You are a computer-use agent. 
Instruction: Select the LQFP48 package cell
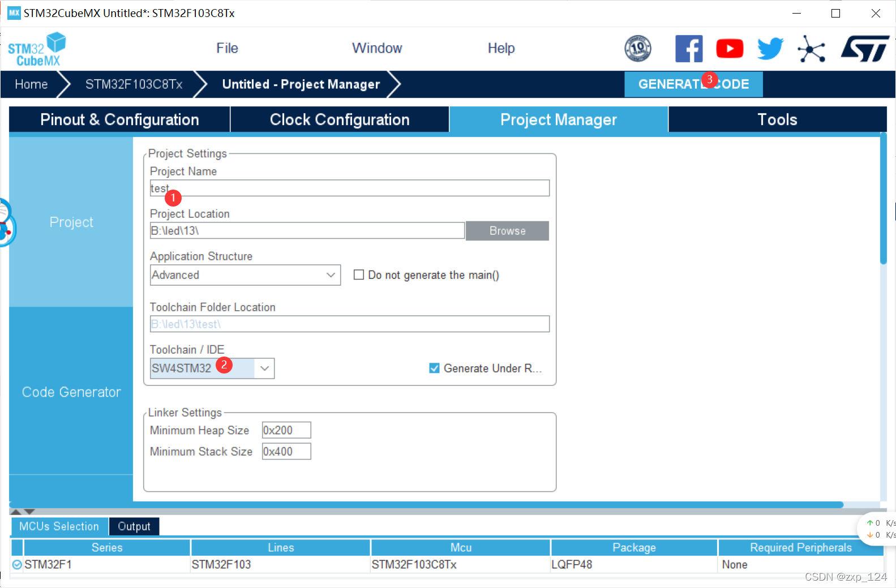tap(634, 564)
